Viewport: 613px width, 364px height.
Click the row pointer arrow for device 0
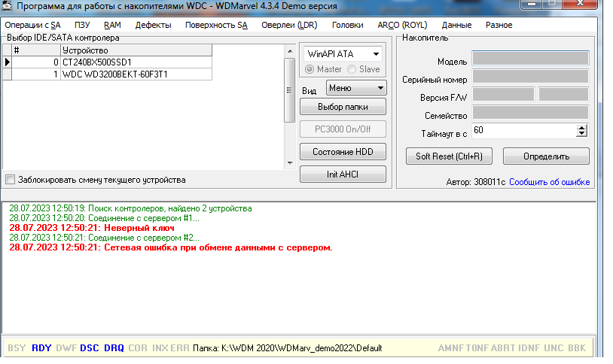pos(8,62)
